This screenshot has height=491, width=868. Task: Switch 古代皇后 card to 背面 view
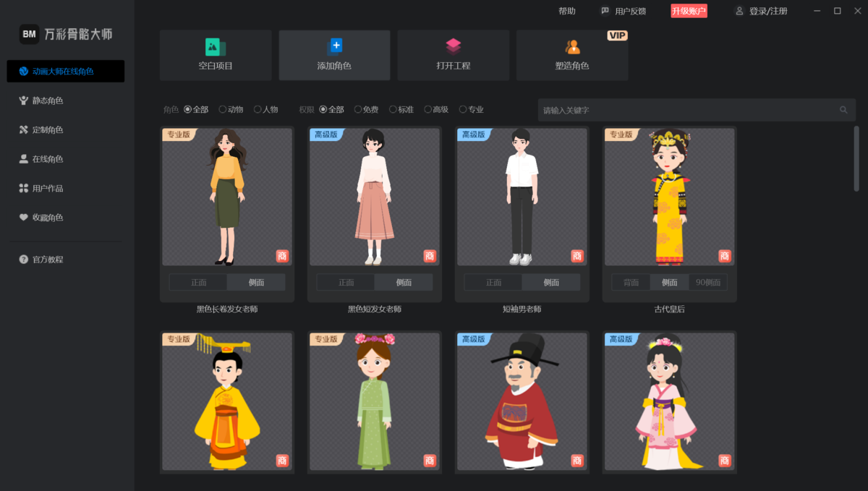(x=630, y=282)
